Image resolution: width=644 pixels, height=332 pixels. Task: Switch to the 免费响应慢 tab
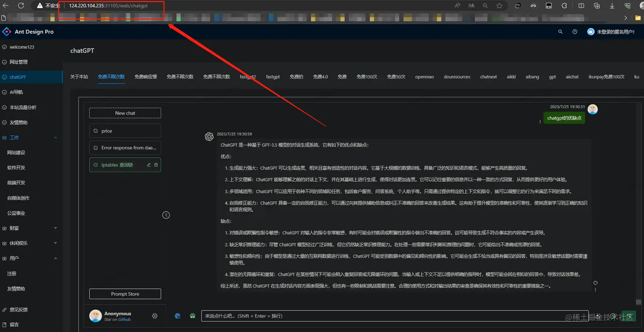point(146,77)
